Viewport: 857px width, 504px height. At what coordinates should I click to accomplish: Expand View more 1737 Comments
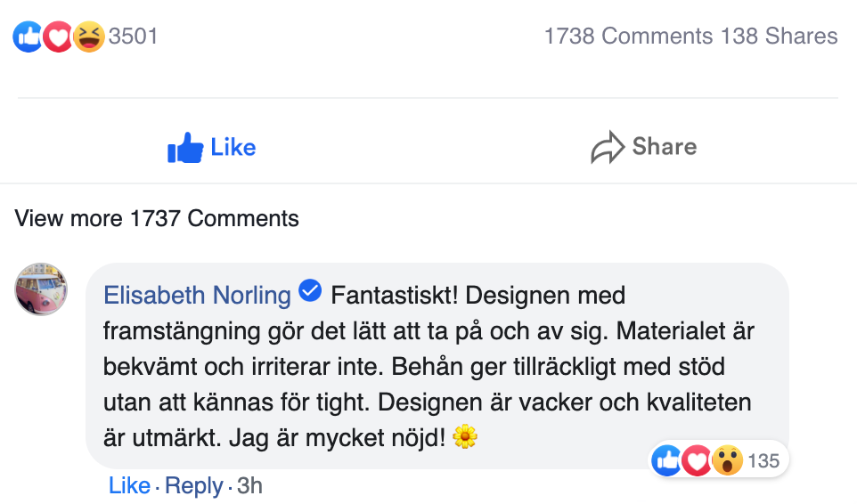click(157, 218)
